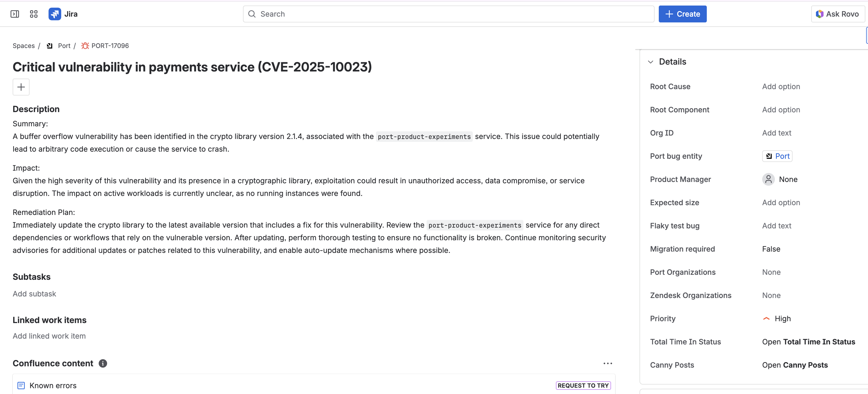The image size is (868, 394).
Task: Click the Product Manager avatar icon
Action: pyautogui.click(x=768, y=180)
